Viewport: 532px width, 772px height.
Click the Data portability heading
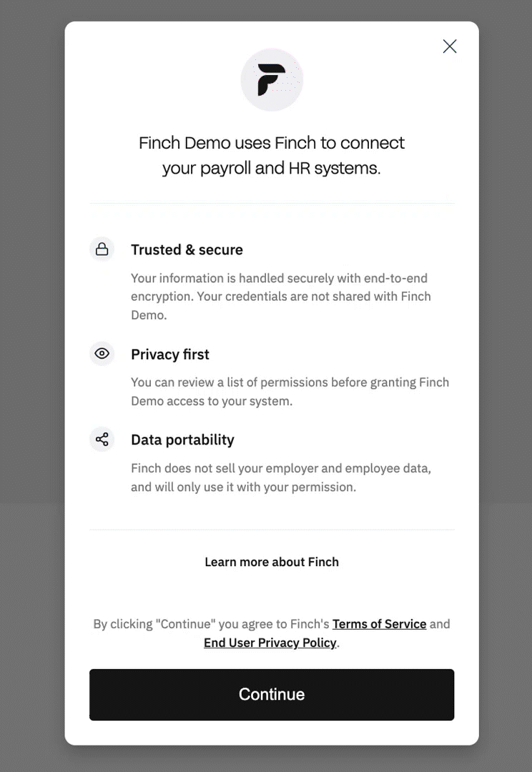pyautogui.click(x=182, y=440)
